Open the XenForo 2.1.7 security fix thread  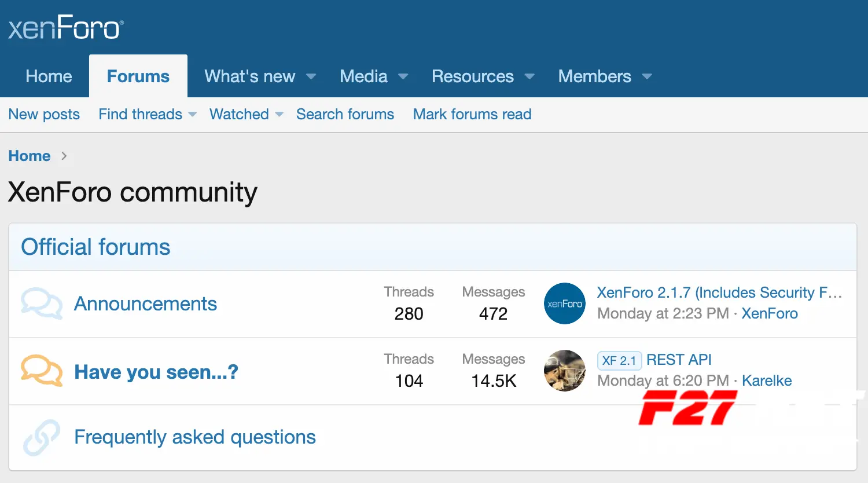(719, 292)
